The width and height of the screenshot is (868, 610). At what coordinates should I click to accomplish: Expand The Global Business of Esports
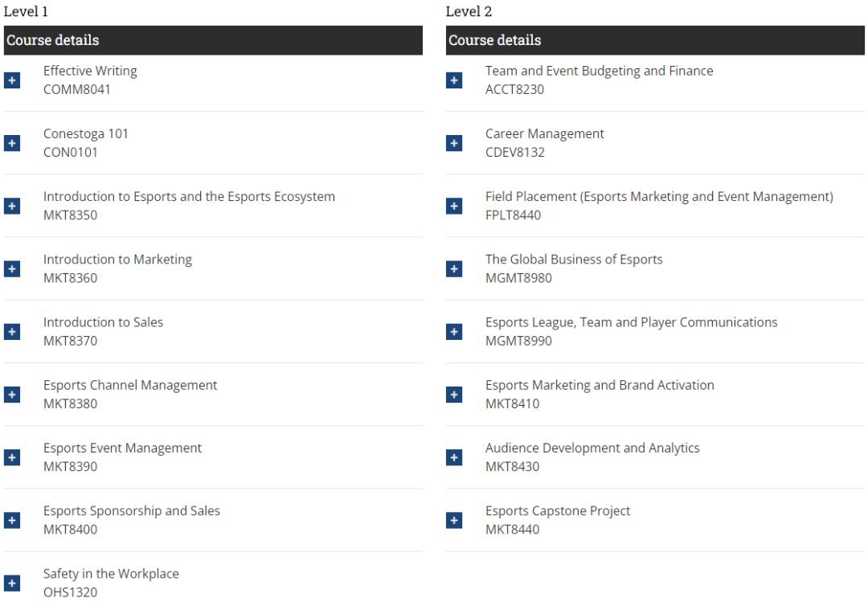454,268
